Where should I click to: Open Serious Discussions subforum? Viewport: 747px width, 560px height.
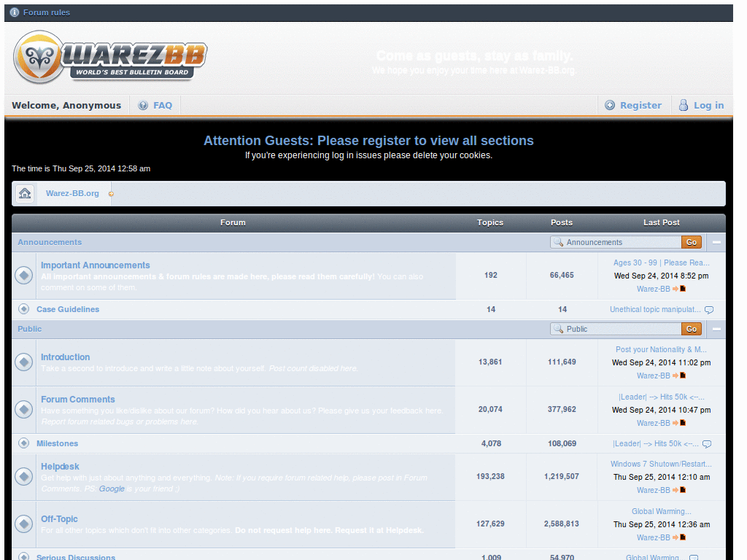pyautogui.click(x=76, y=556)
